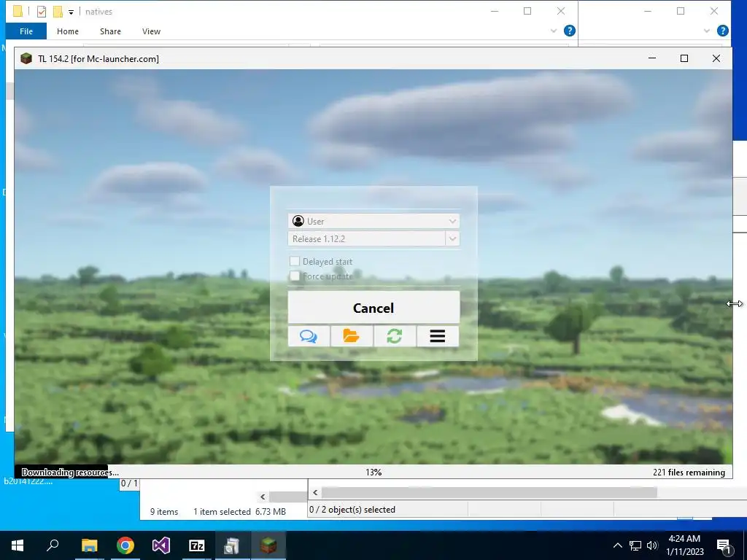Click the '1 item selected 6.73 MB' status text

click(x=239, y=511)
